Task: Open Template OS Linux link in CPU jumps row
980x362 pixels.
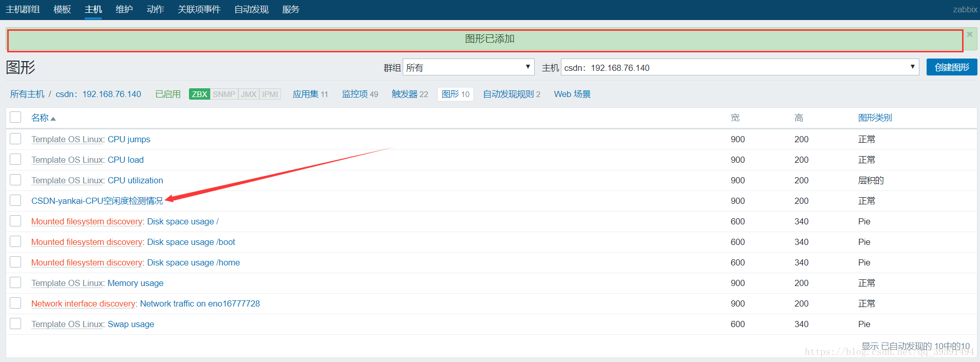Action: pyautogui.click(x=68, y=139)
